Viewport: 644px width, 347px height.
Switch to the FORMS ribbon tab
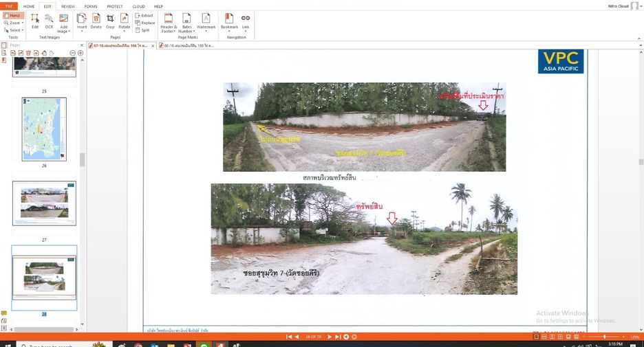click(x=91, y=7)
